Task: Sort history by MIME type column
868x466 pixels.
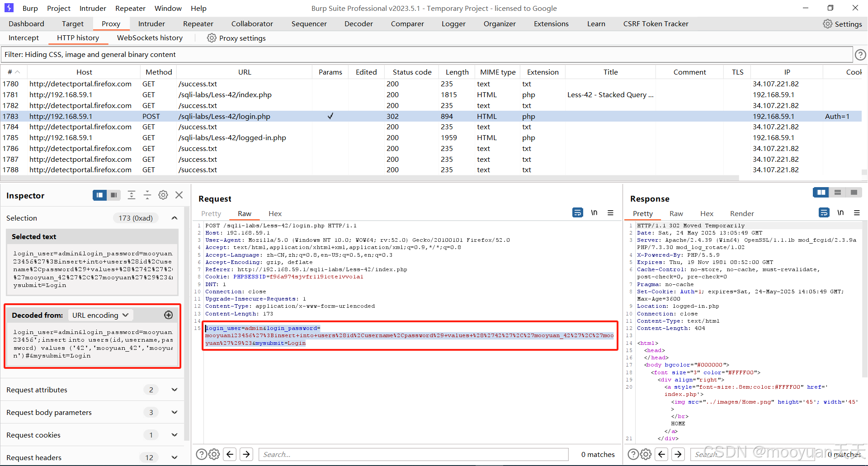Action: coord(498,72)
